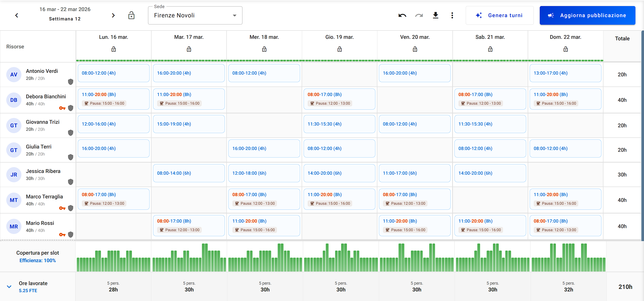Image resolution: width=644 pixels, height=301 pixels.
Task: Click the orange key icon on Debora Bianchini
Action: [62, 108]
